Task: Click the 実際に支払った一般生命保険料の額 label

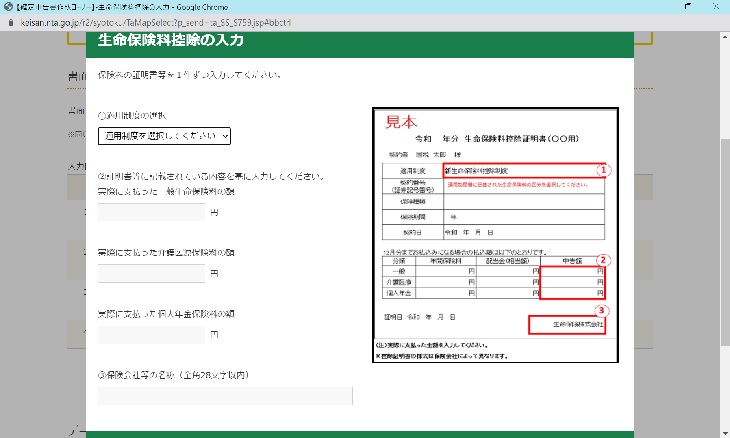Action: 166,191
